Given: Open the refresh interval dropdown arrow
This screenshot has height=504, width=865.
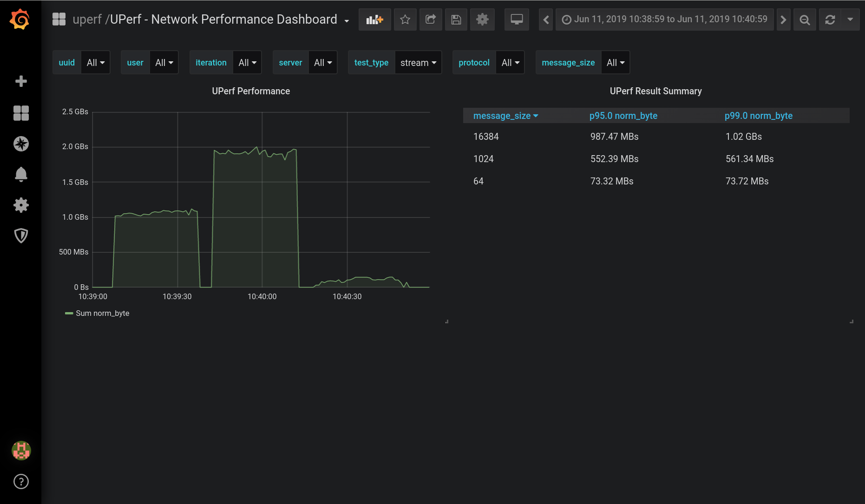Looking at the screenshot, I should click(x=850, y=20).
